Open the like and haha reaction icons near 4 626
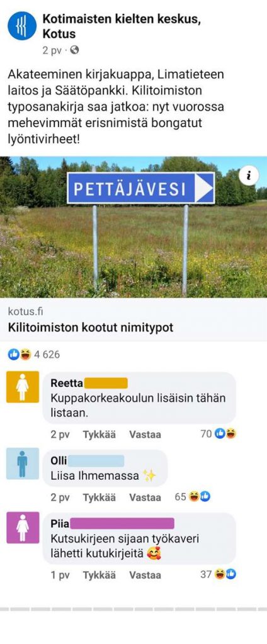The image size is (267, 644). tap(20, 354)
